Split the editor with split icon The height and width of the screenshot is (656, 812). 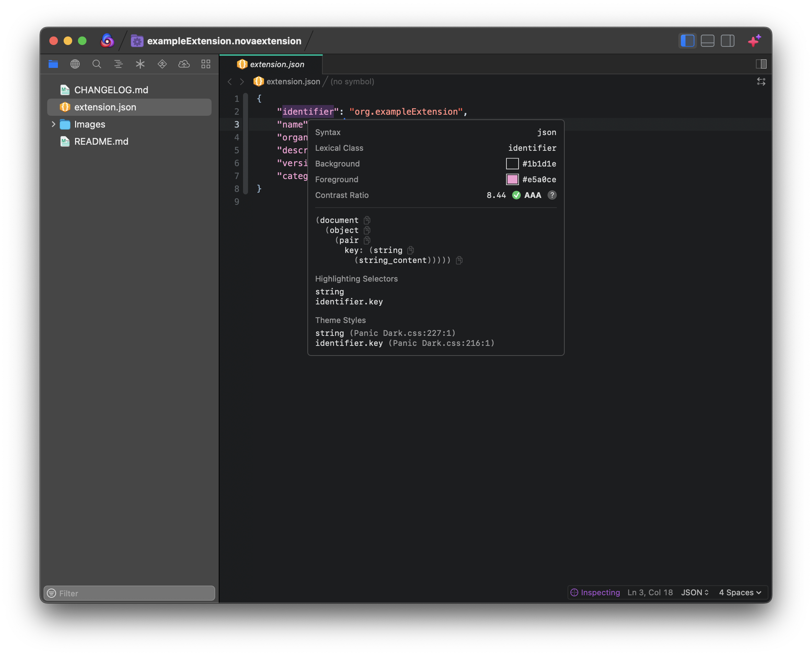click(761, 64)
